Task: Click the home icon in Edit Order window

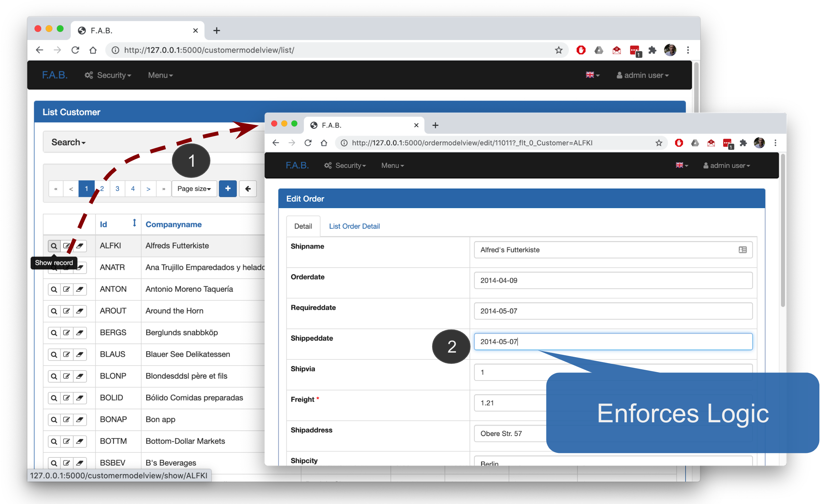Action: click(324, 143)
